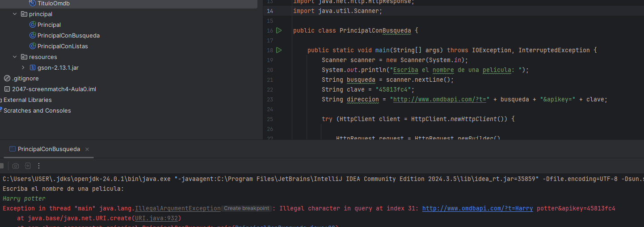This screenshot has width=644, height=227.
Task: Select TituloOmdb in project tree
Action: 54,3
